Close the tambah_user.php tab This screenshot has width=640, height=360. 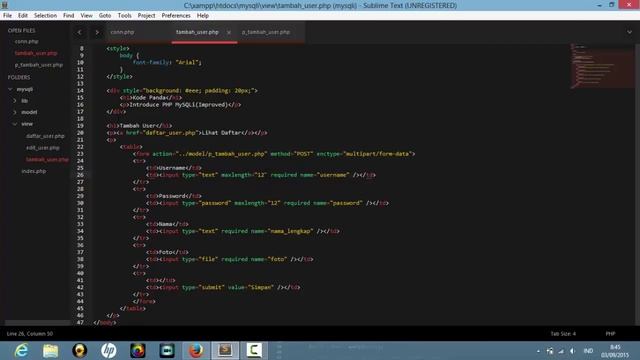(x=229, y=32)
